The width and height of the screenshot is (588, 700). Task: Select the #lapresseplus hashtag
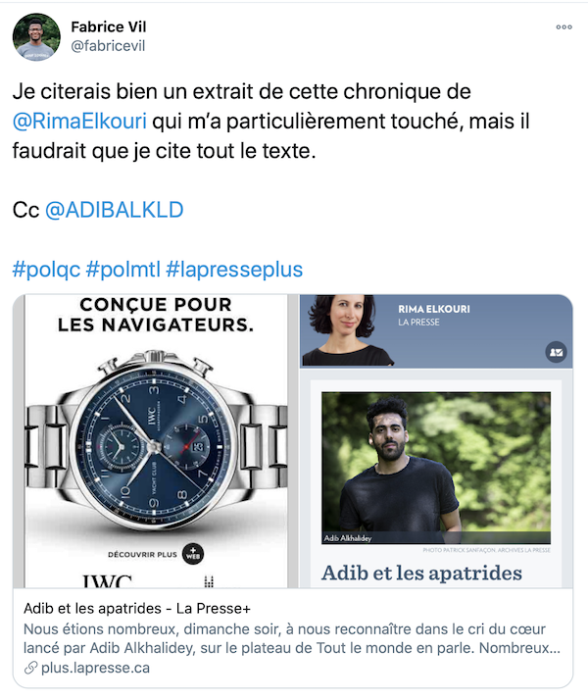tap(234, 270)
